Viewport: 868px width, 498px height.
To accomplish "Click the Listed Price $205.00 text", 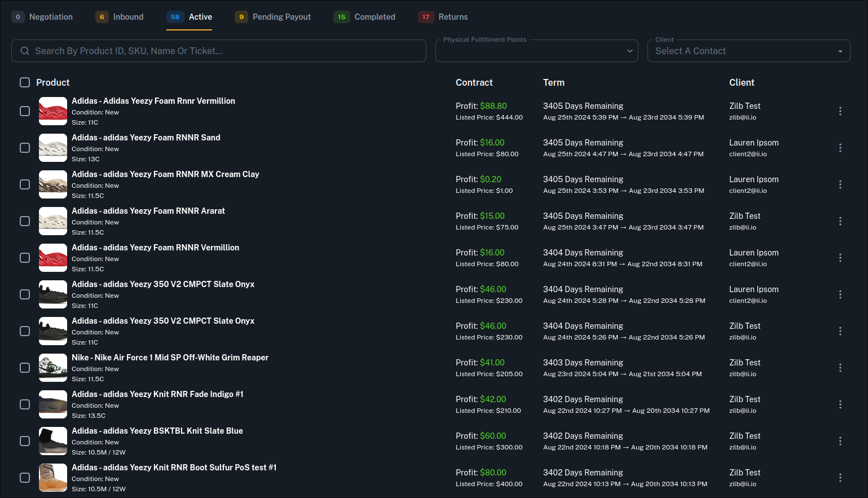I will point(489,374).
